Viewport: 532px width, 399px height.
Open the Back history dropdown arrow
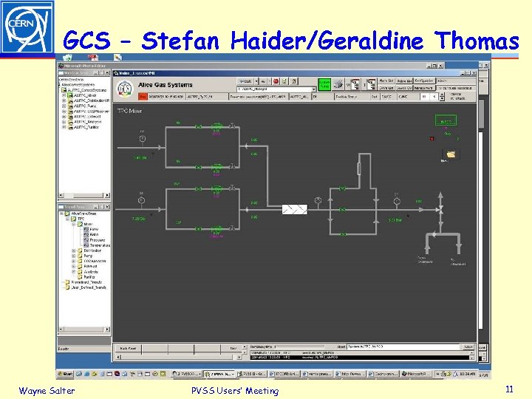tap(256, 81)
